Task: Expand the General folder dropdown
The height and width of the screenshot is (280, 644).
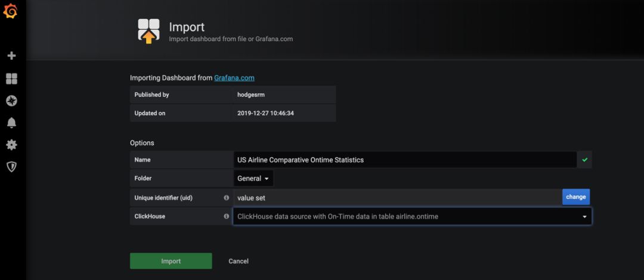Action: (253, 179)
